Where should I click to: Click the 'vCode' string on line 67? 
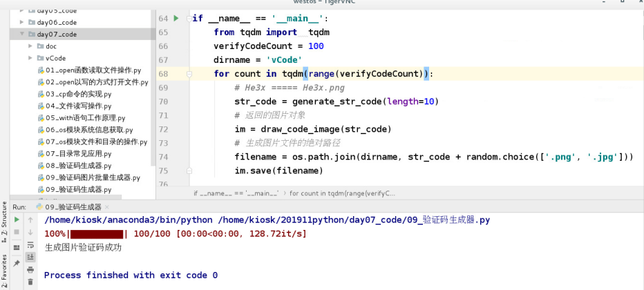pyautogui.click(x=284, y=60)
